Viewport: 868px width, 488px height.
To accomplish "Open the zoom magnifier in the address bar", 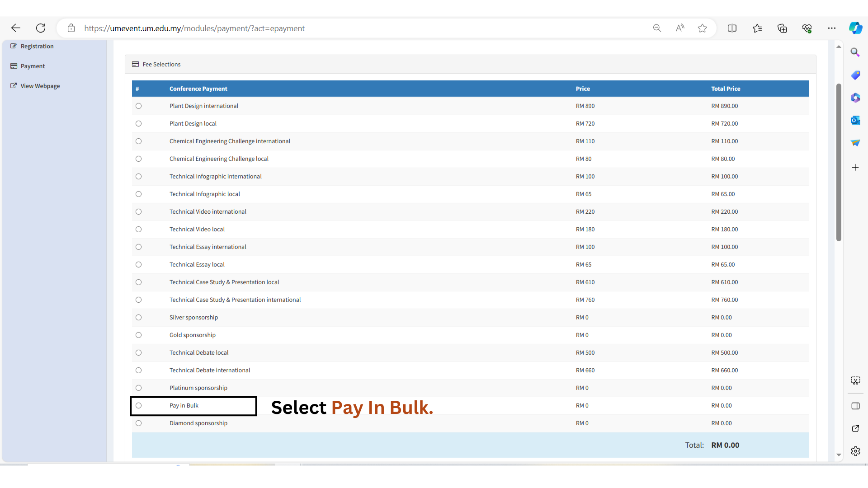I will (x=657, y=28).
